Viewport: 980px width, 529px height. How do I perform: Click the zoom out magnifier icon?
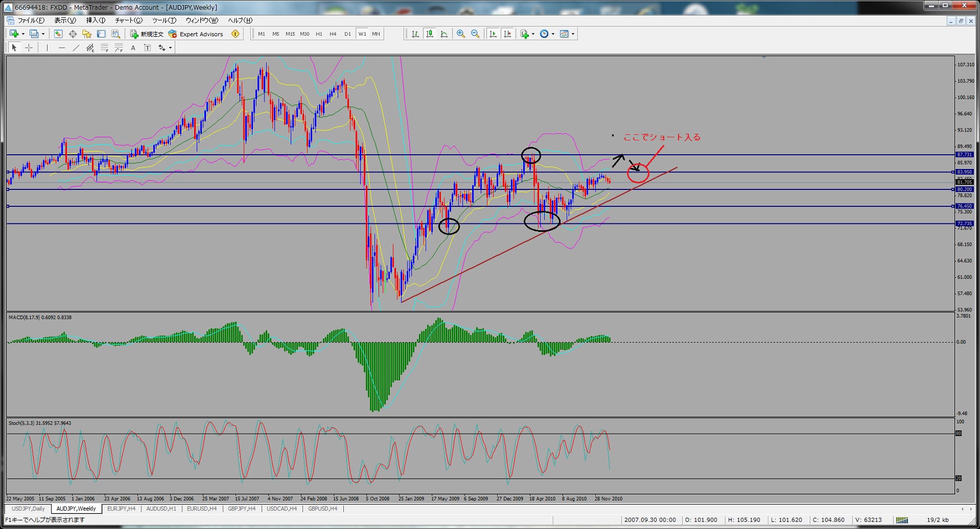pyautogui.click(x=476, y=34)
